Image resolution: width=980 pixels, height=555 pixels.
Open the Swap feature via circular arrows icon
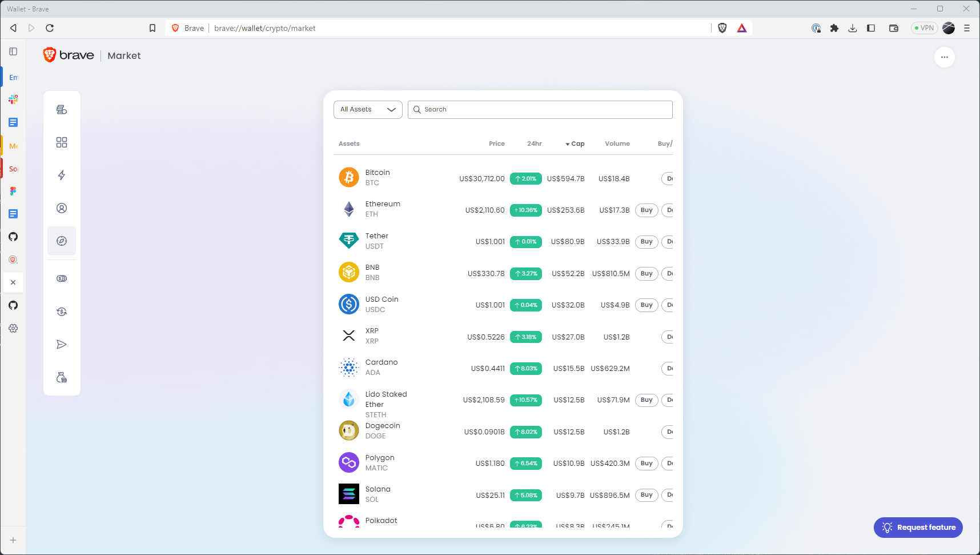[62, 312]
